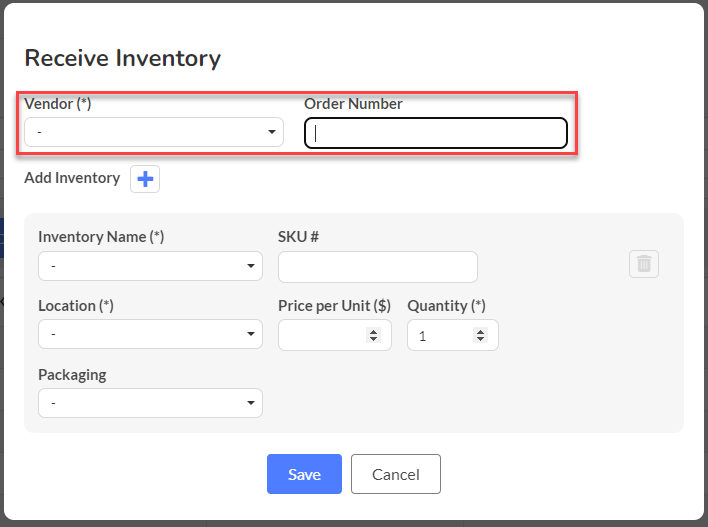The image size is (708, 527).
Task: Select the Price per Unit field
Action: coord(335,335)
